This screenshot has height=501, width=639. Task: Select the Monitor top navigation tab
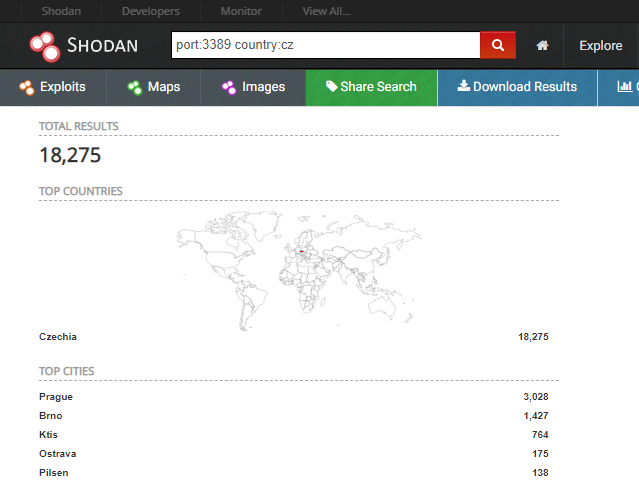(x=240, y=11)
